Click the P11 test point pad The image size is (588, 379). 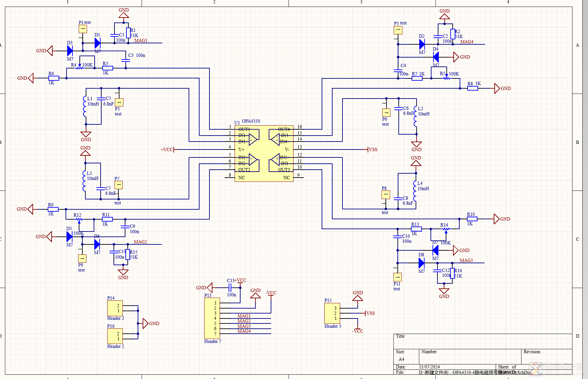[397, 277]
